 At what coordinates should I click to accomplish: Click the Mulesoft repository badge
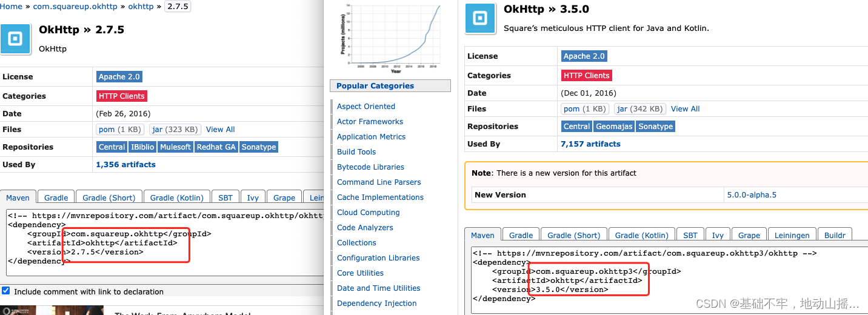click(176, 147)
